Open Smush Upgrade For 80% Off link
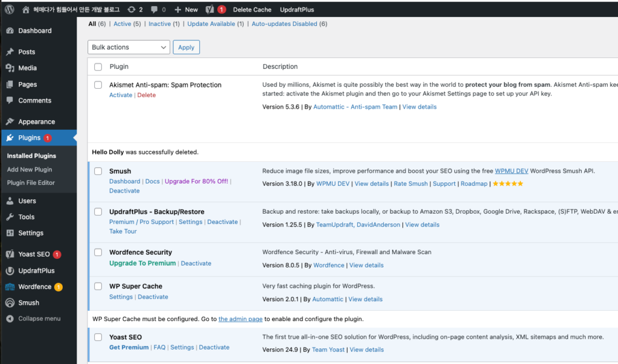The image size is (618, 364). 196,181
